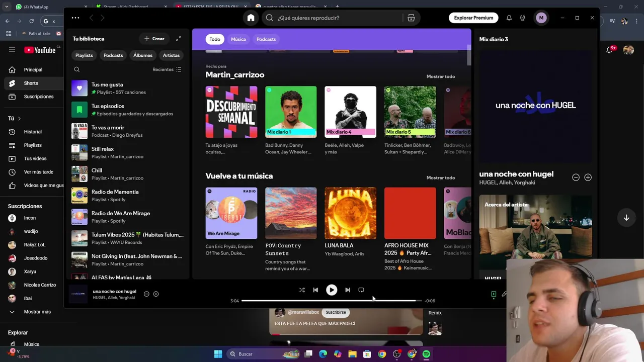
Task: Toggle shuffle playback
Action: [x=302, y=290]
